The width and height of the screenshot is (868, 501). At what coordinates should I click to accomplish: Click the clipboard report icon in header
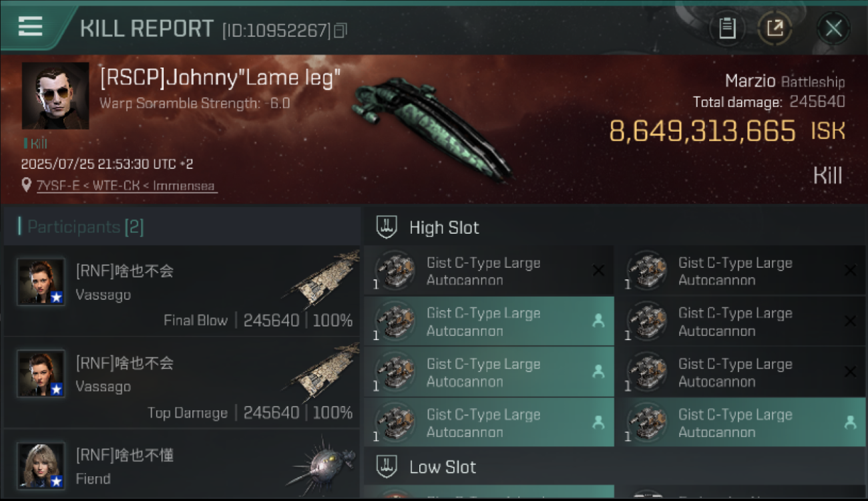[727, 28]
